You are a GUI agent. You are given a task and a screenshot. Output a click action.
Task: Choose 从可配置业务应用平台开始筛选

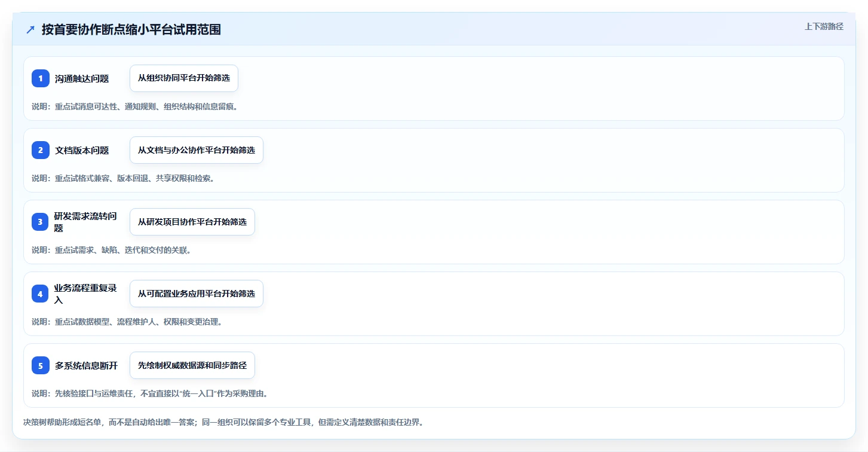pyautogui.click(x=197, y=294)
